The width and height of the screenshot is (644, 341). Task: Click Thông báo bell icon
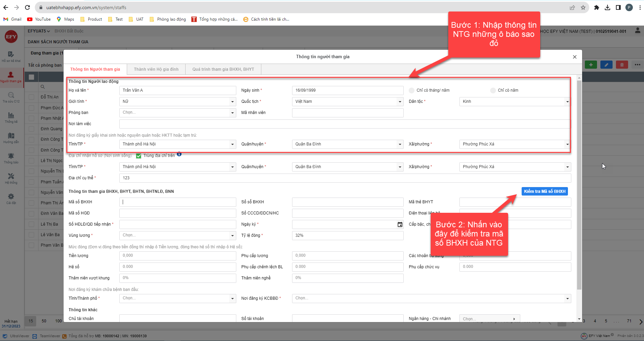point(11,156)
